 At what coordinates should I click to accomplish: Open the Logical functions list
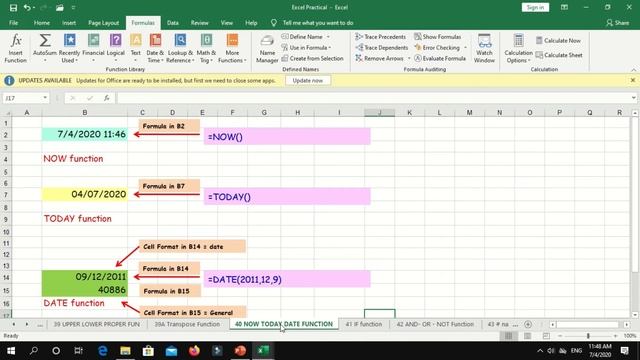pyautogui.click(x=116, y=48)
